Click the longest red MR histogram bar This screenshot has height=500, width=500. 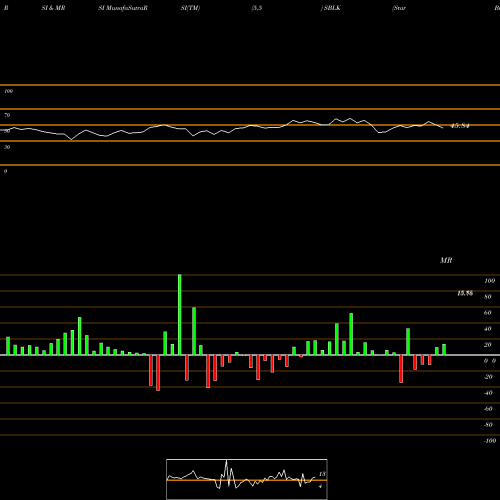158,373
